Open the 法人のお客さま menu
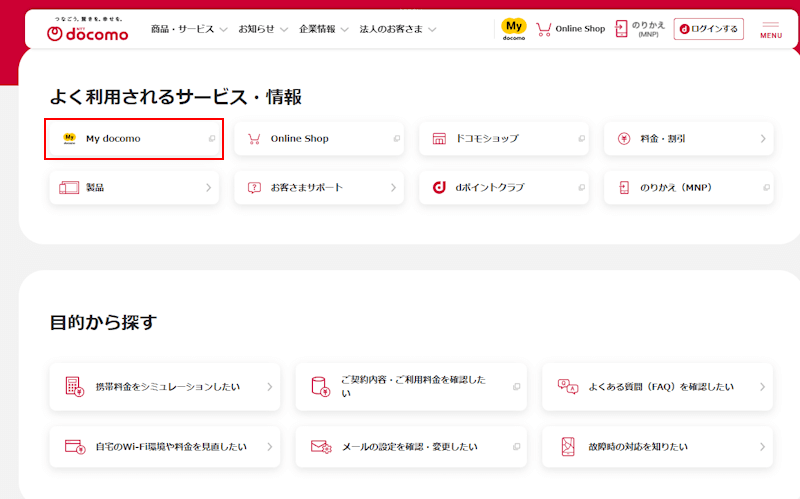The image size is (800, 499). (391, 29)
